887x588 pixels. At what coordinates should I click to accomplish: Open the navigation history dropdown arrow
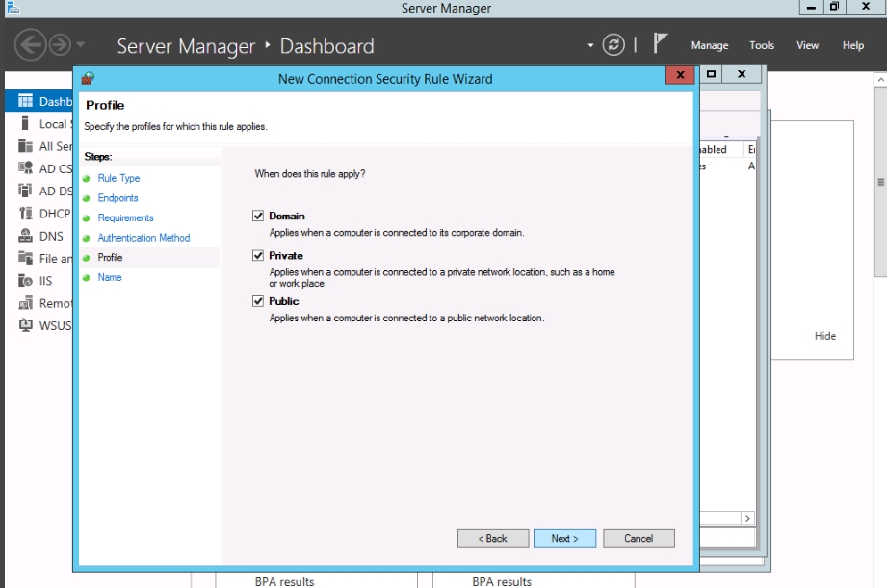[80, 44]
